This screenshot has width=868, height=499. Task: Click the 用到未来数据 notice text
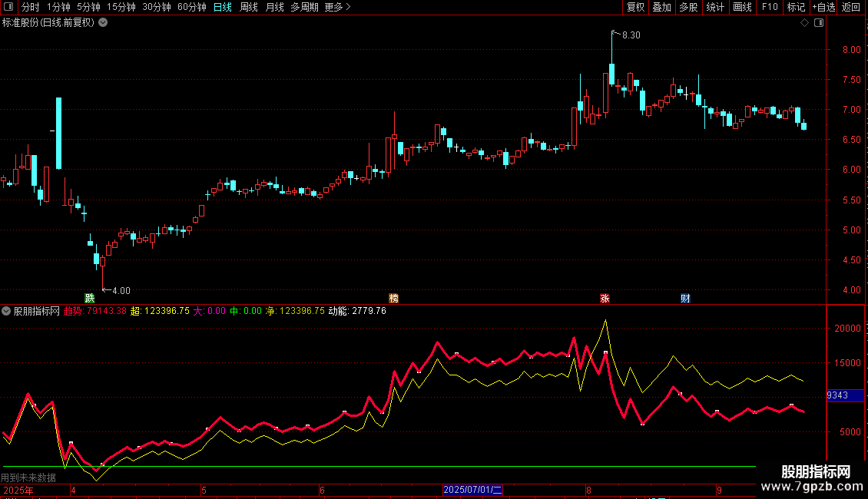click(28, 478)
